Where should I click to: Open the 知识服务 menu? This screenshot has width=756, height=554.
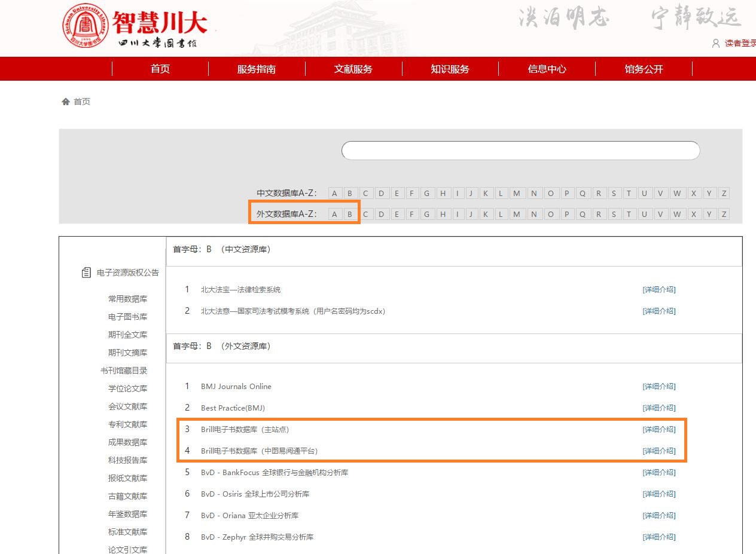pos(450,69)
